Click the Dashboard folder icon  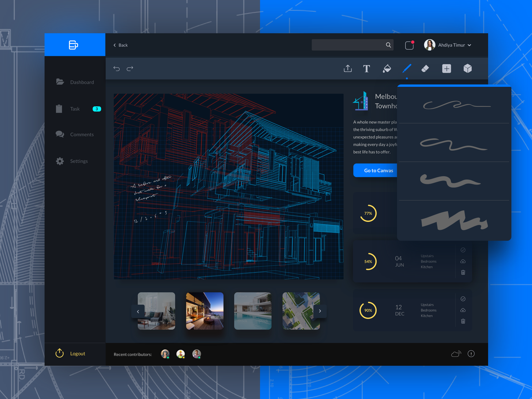pyautogui.click(x=60, y=82)
